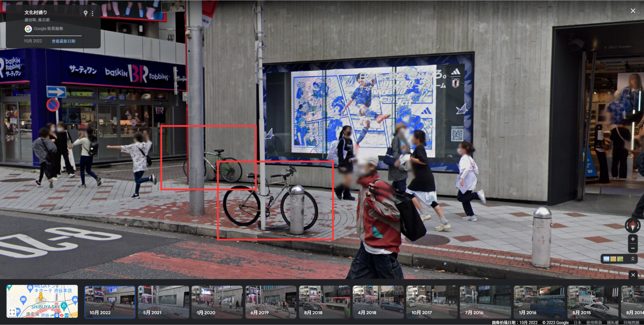The height and width of the screenshot is (325, 644).
Task: Click the 10月 2022 date in info card
Action: coord(33,41)
